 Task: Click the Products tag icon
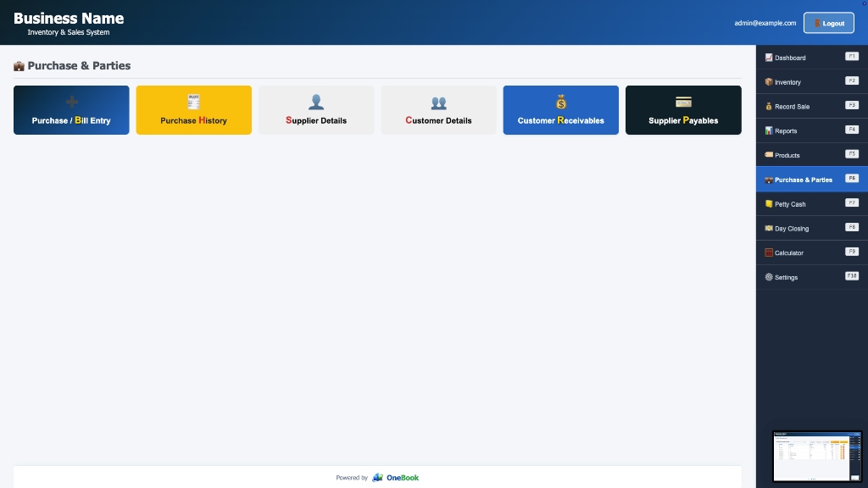click(768, 155)
